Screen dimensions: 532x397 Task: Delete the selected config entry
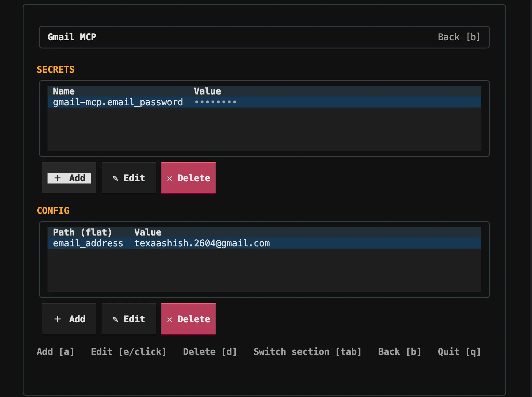(x=188, y=319)
